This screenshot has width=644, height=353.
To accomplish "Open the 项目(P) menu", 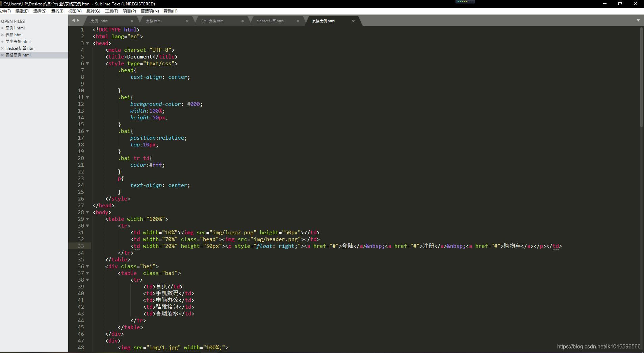I will 129,11.
